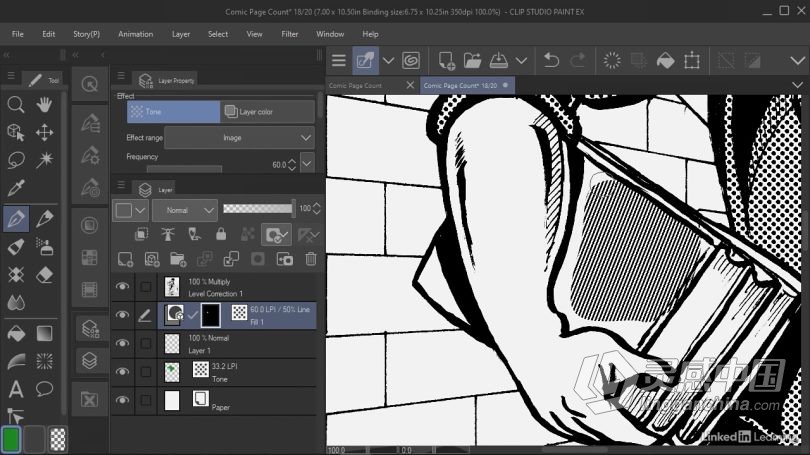Open the Layer panel menu
The width and height of the screenshot is (810, 455).
[121, 184]
